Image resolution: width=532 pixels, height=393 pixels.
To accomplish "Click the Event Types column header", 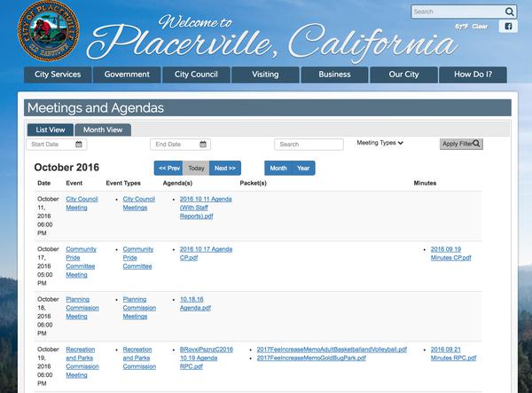I will [x=123, y=183].
